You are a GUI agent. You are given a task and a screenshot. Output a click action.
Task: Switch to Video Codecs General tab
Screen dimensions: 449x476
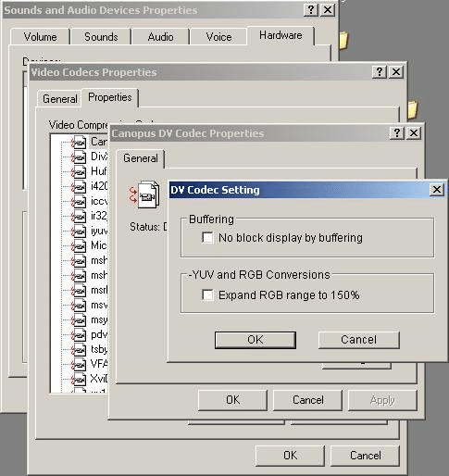point(60,99)
